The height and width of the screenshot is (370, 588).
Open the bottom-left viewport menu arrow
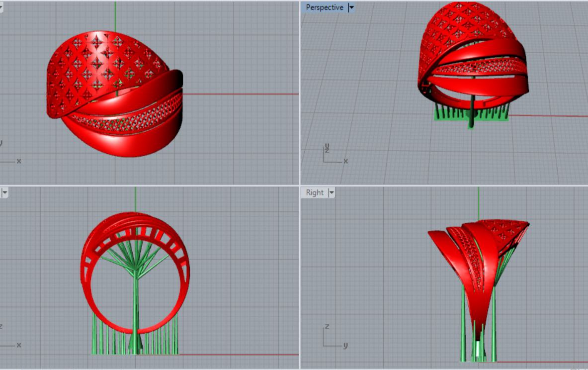point(4,192)
